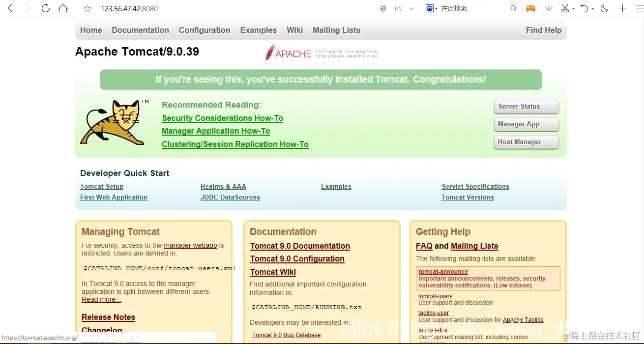The height and width of the screenshot is (344, 644).
Task: Click Find Help in the nav bar
Action: (x=544, y=30)
